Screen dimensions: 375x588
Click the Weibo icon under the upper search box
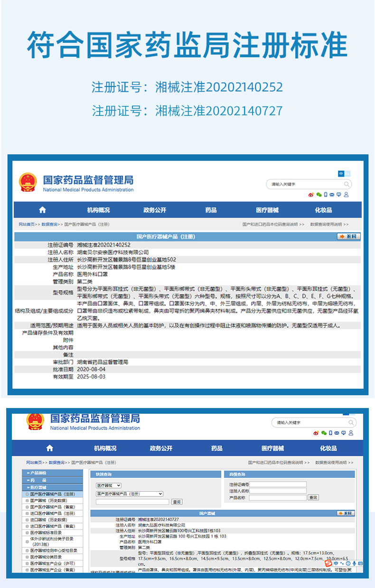point(311,195)
